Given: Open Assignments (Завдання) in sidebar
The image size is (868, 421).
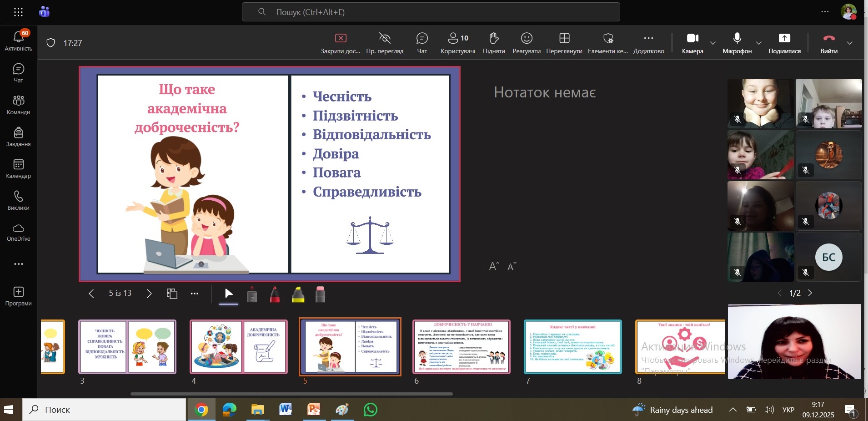Looking at the screenshot, I should 19,137.
